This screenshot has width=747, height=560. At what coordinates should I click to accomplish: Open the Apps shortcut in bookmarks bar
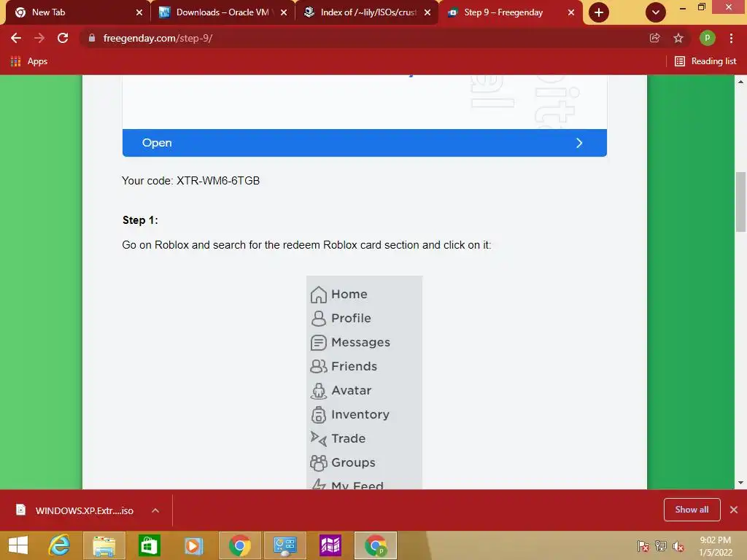28,61
